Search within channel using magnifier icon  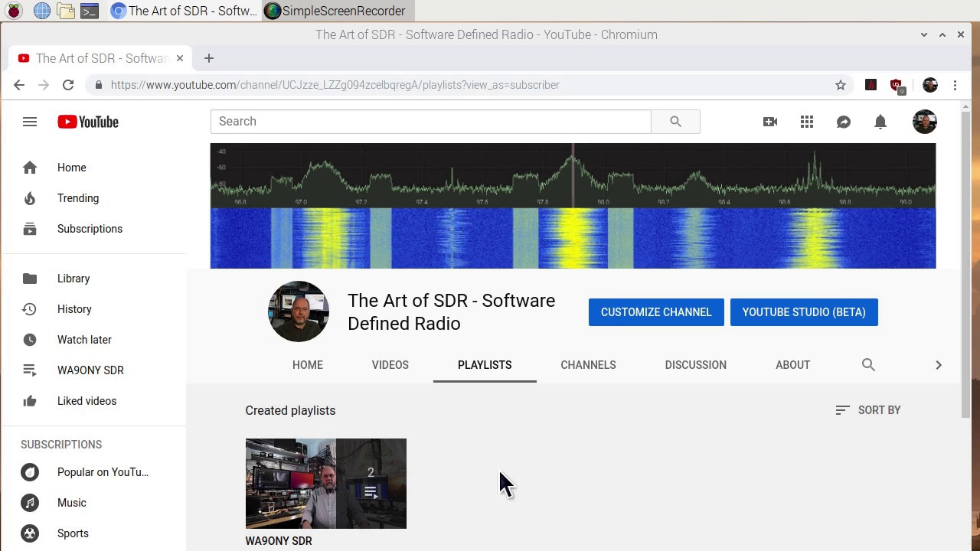point(868,365)
